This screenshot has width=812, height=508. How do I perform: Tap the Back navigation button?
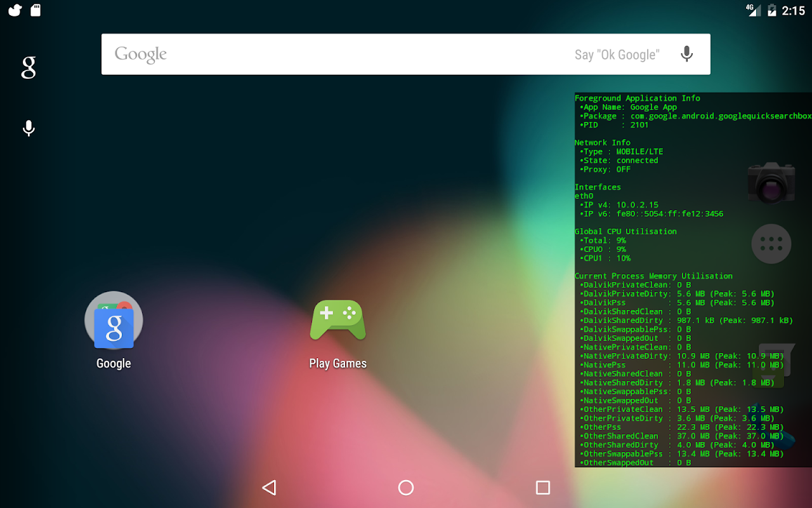tap(269, 487)
